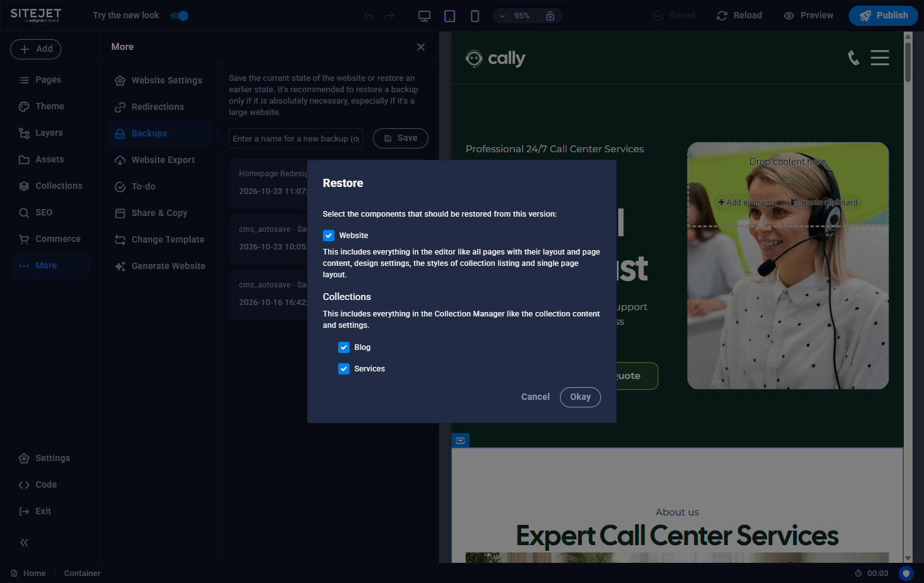
Task: Close the More panel
Action: point(421,47)
